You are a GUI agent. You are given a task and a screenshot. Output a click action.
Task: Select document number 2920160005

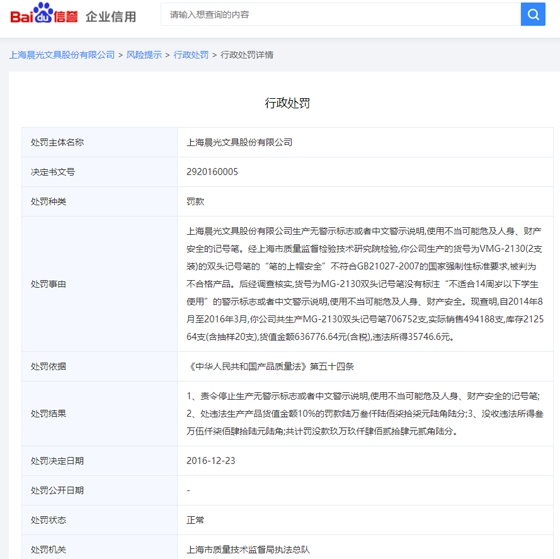(212, 172)
